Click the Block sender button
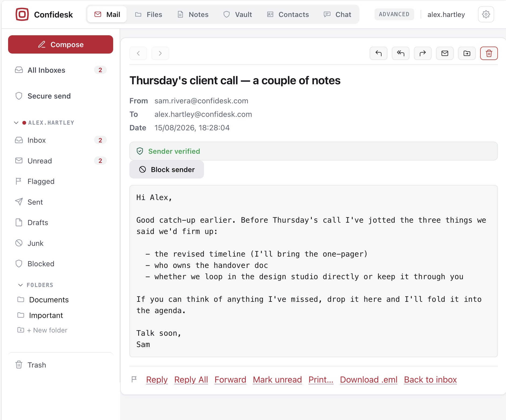This screenshot has width=506, height=420. tap(167, 170)
